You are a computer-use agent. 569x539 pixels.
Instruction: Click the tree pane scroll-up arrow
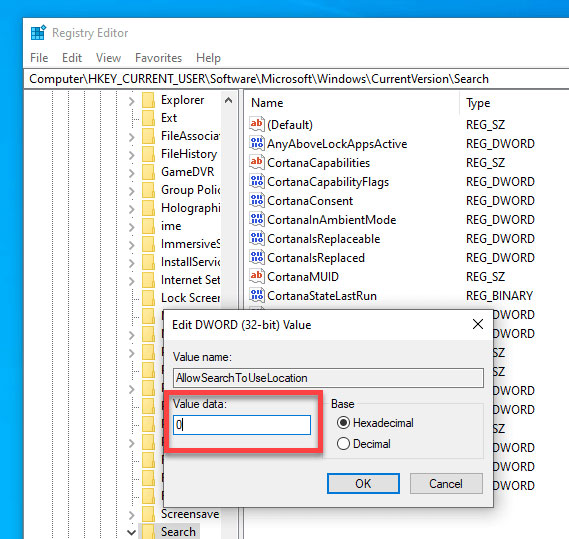click(x=228, y=100)
